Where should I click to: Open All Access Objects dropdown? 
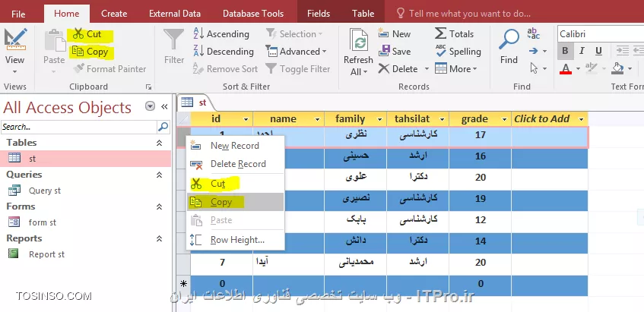pyautogui.click(x=150, y=106)
